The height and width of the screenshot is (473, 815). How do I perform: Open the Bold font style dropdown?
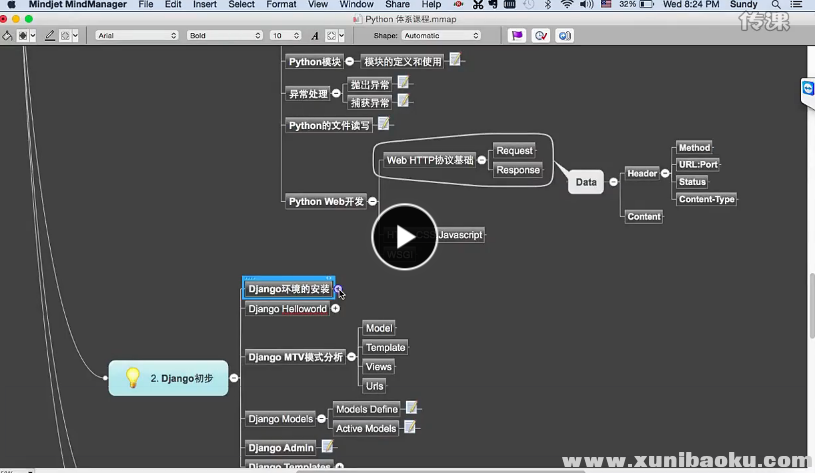coord(224,35)
